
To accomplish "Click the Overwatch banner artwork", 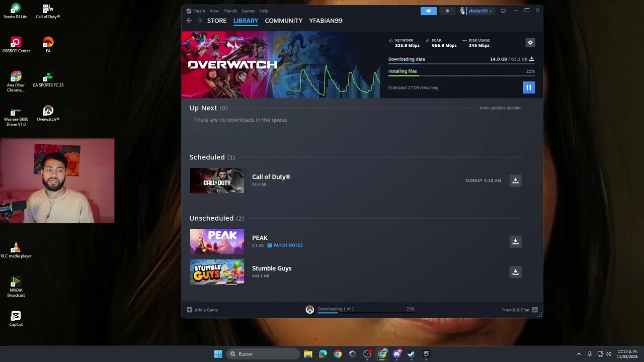I will 281,64.
